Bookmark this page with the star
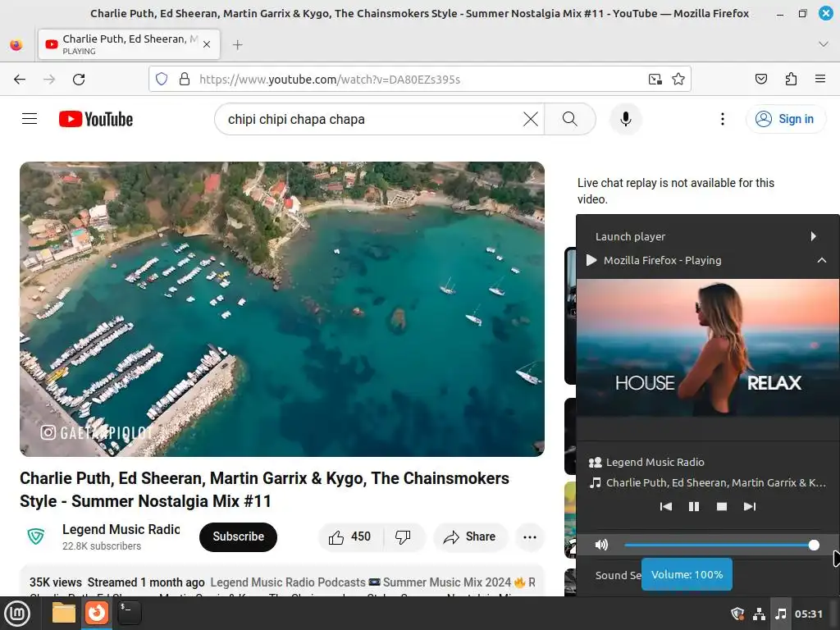The width and height of the screenshot is (840, 630). tap(678, 80)
